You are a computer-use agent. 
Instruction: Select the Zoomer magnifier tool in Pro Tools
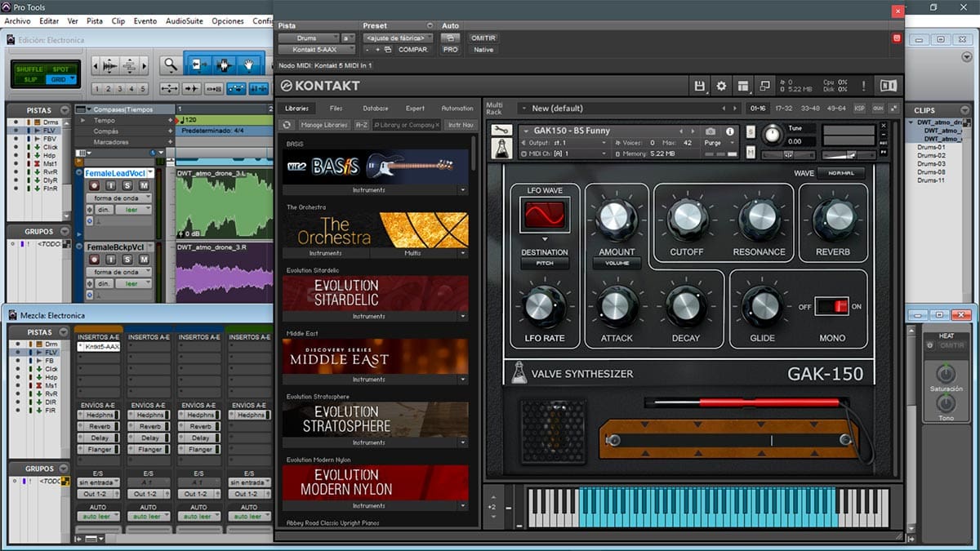tap(170, 64)
